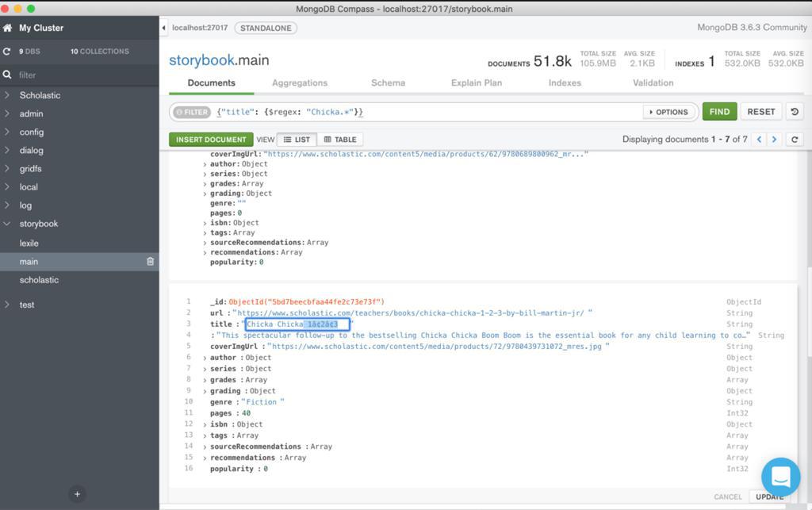Viewport: 812px width, 510px height.
Task: Delete the main collection trash icon
Action: click(x=150, y=262)
